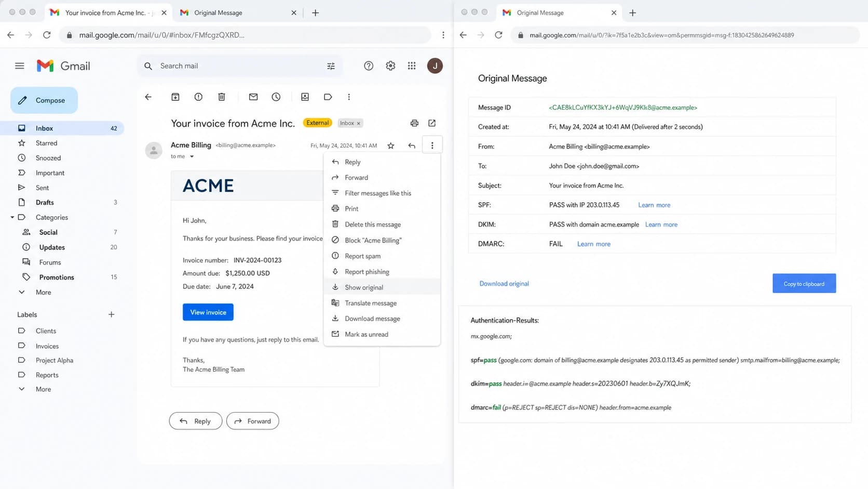The height and width of the screenshot is (489, 868).
Task: Snooze this email clock icon
Action: click(276, 97)
